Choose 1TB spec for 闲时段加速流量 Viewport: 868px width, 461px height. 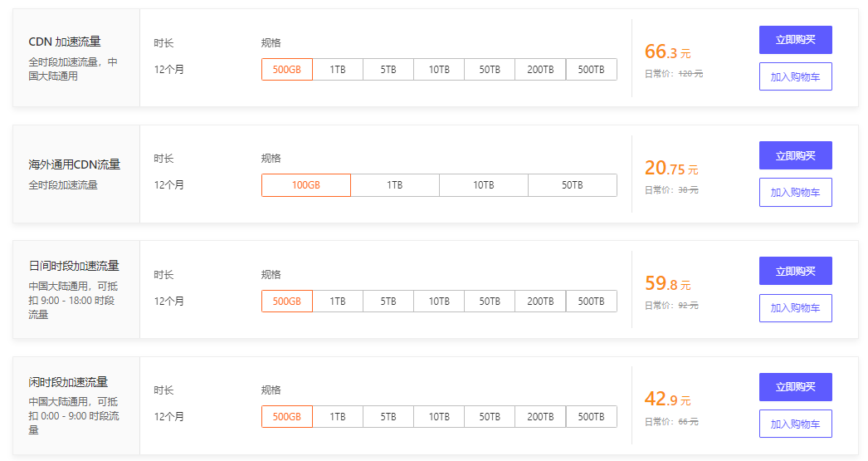[338, 417]
